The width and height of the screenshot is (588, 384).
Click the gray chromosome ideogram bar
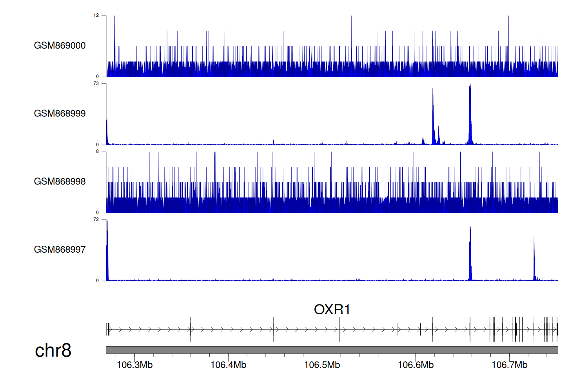coord(332,350)
